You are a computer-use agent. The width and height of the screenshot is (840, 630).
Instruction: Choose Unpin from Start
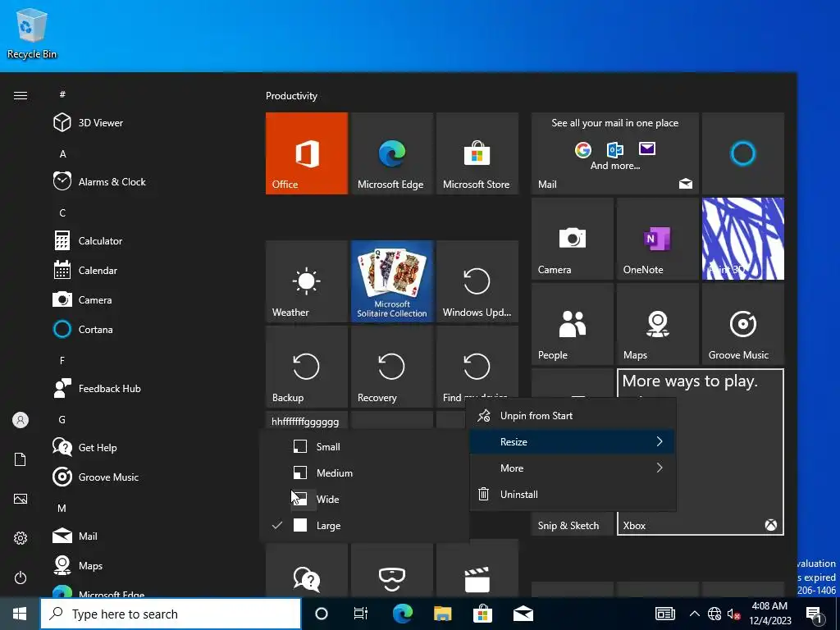click(572, 416)
